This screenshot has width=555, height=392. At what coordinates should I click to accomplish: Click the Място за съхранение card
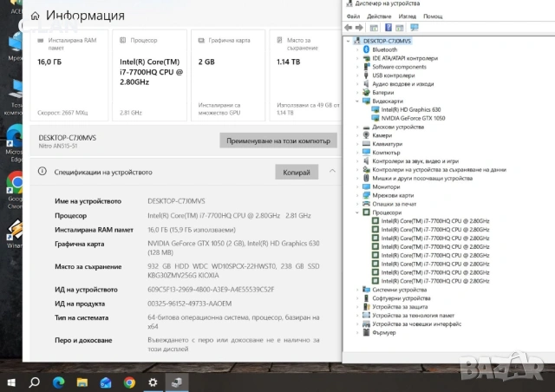(305, 75)
